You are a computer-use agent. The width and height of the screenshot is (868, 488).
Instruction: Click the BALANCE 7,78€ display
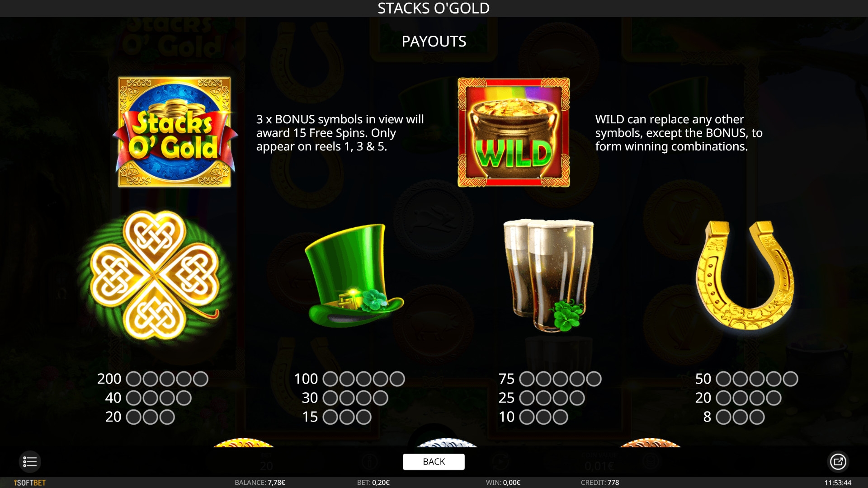[260, 483]
